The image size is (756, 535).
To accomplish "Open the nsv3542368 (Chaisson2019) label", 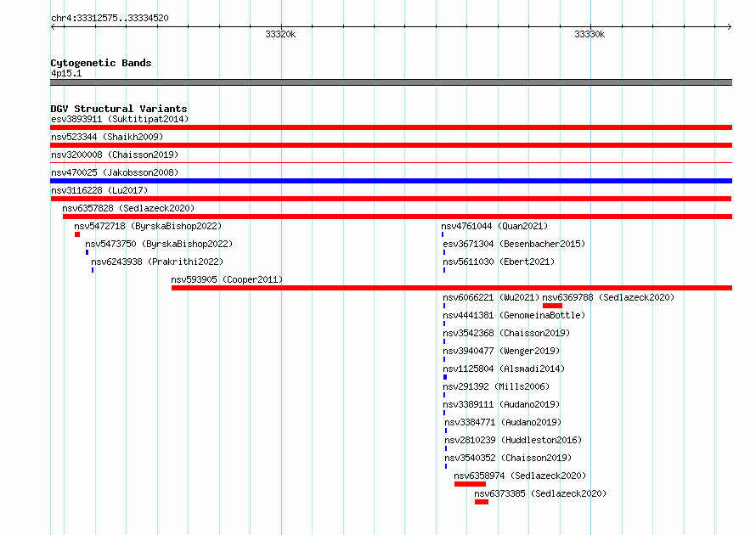I will (506, 333).
